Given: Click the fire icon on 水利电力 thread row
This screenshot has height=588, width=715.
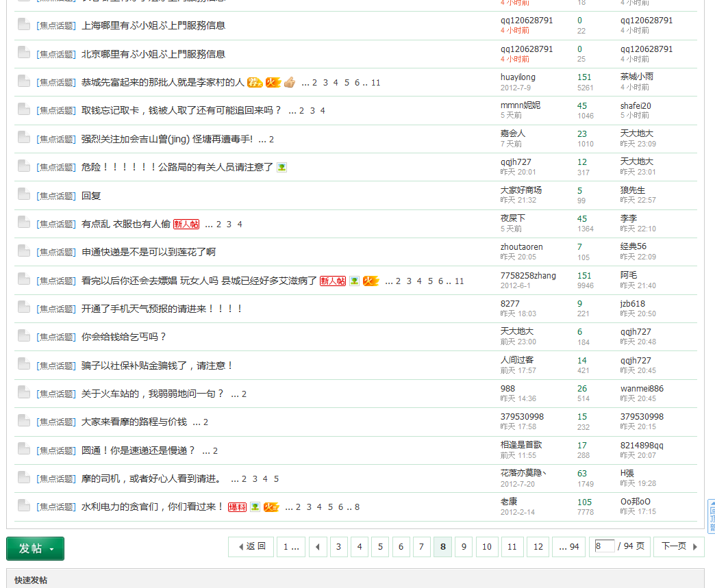Looking at the screenshot, I should tap(271, 507).
